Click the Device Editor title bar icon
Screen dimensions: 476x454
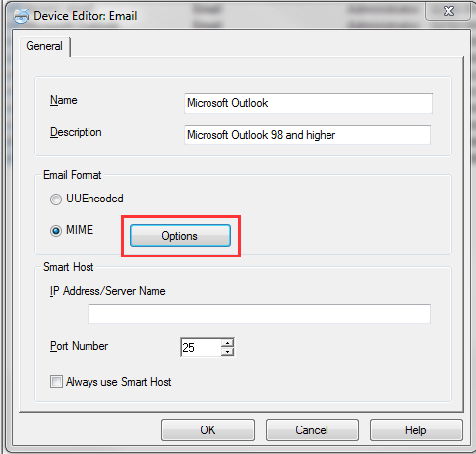click(x=21, y=16)
